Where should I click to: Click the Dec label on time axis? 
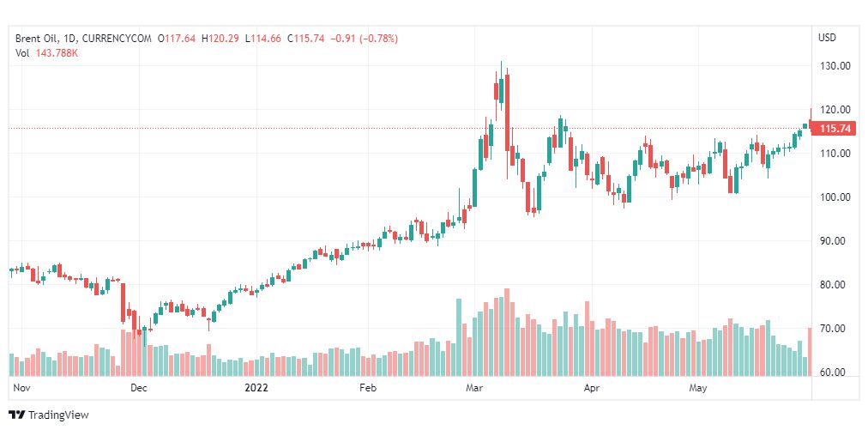(x=139, y=388)
